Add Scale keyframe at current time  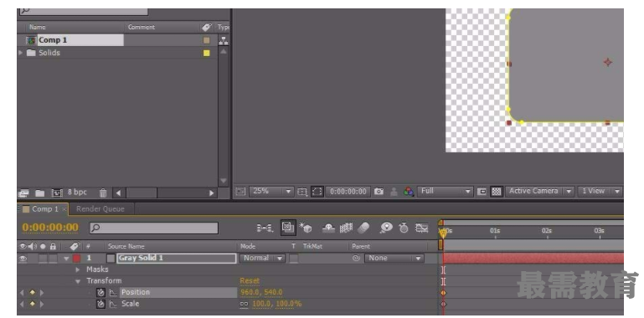pos(32,304)
